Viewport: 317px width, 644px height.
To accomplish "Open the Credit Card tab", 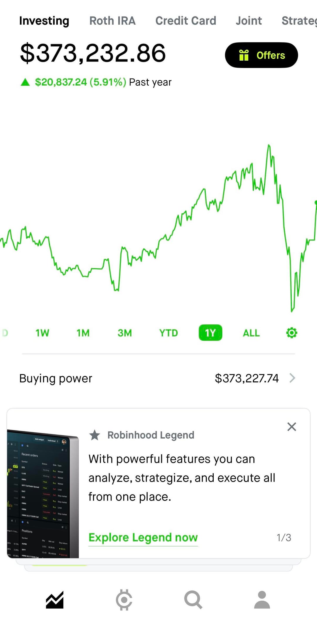I will click(186, 21).
